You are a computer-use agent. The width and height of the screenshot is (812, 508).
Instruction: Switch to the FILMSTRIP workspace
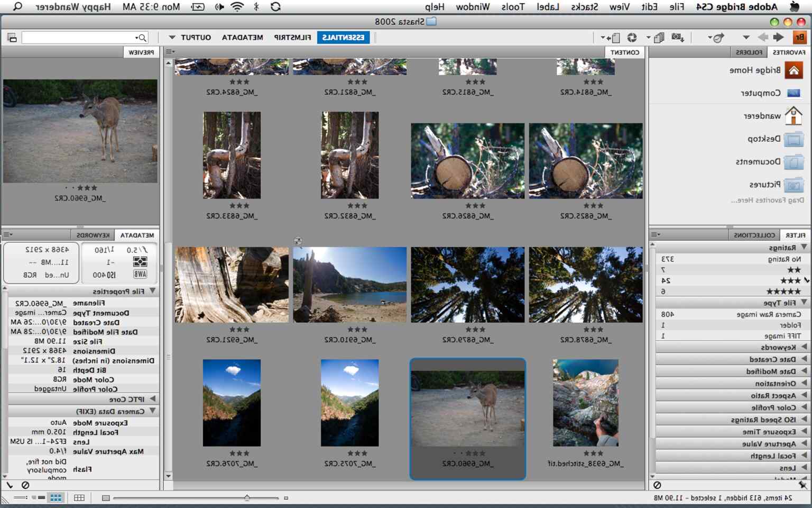[x=292, y=38]
